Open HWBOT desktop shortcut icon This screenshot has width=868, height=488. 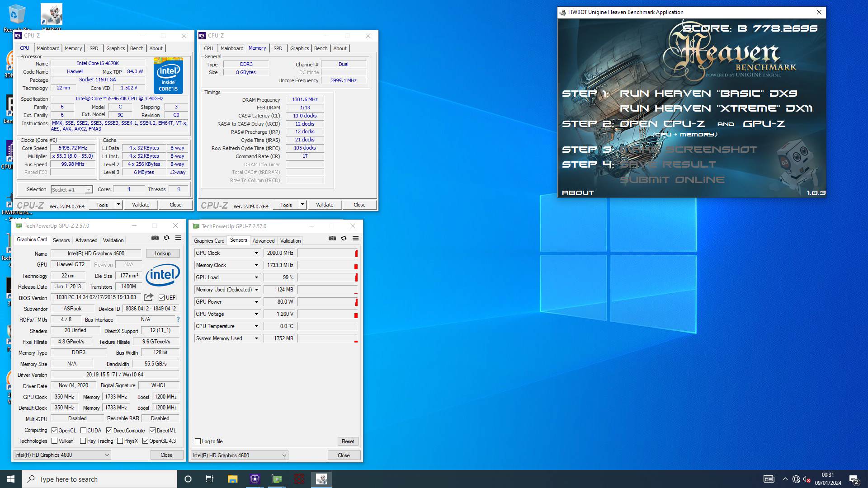pos(52,18)
